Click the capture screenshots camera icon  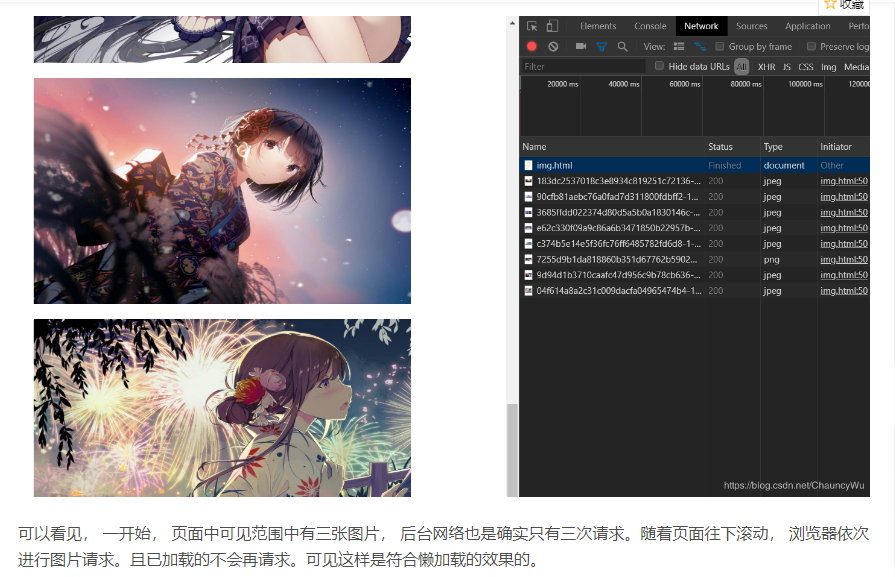pyautogui.click(x=580, y=46)
